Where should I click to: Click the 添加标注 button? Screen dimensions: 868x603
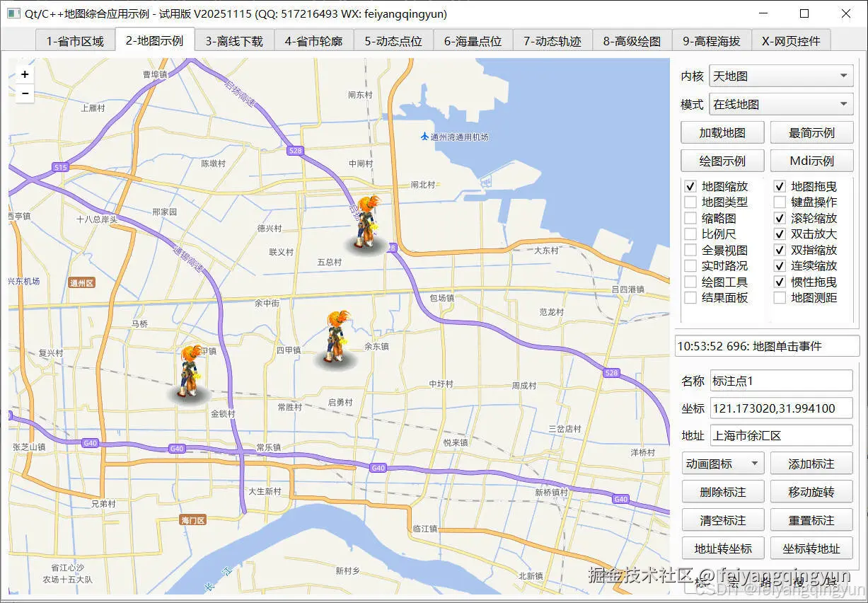pos(811,464)
